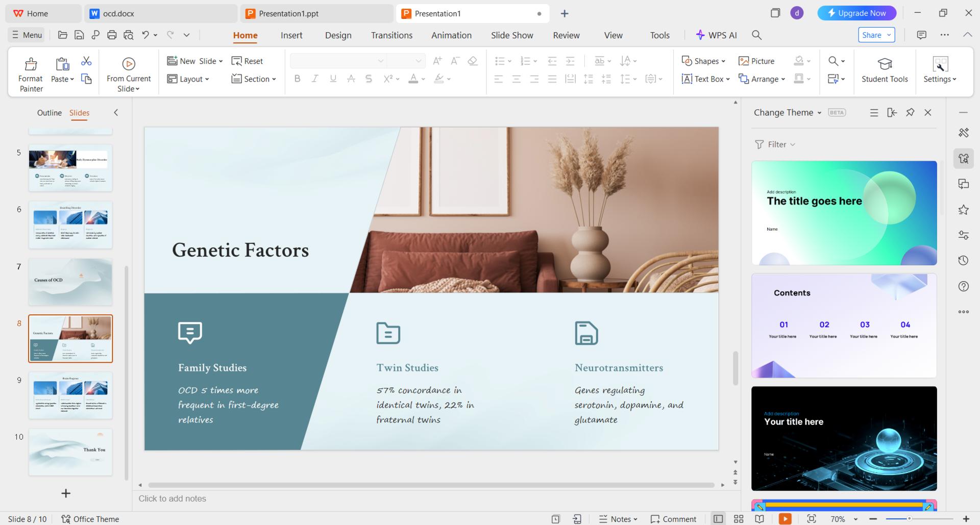The image size is (980, 525).
Task: Click the Help question mark sidebar icon
Action: [963, 286]
